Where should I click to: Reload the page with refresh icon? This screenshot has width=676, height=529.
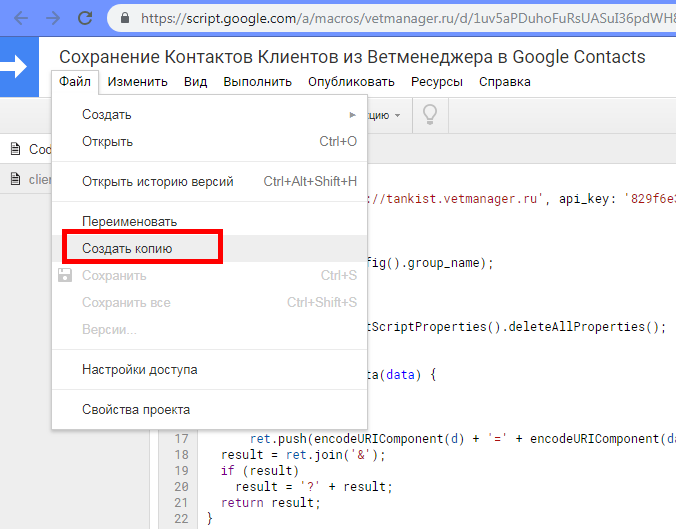[85, 18]
